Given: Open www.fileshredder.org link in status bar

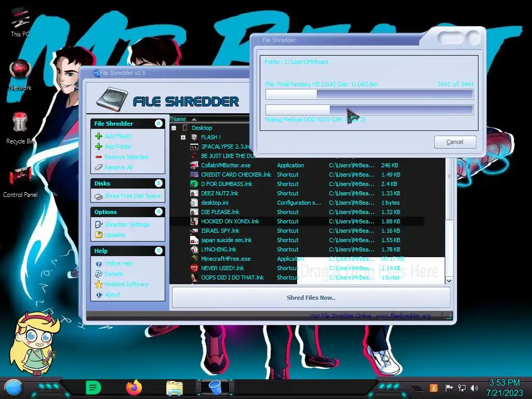Looking at the screenshot, I should (x=403, y=316).
